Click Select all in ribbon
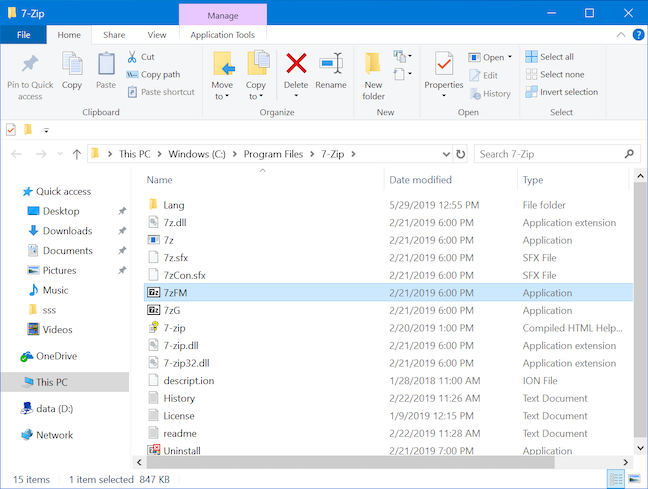 pos(550,57)
